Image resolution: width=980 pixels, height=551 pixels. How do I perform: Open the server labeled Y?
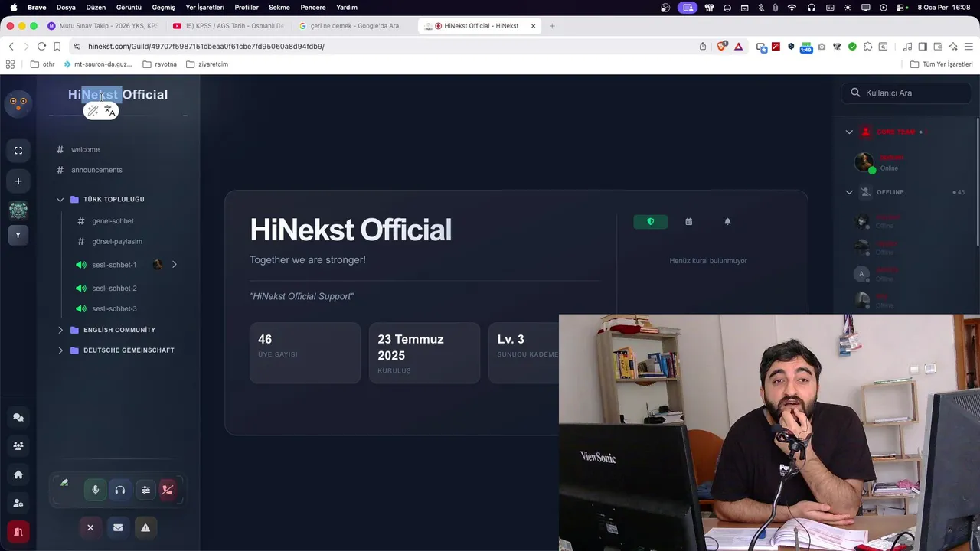click(18, 235)
